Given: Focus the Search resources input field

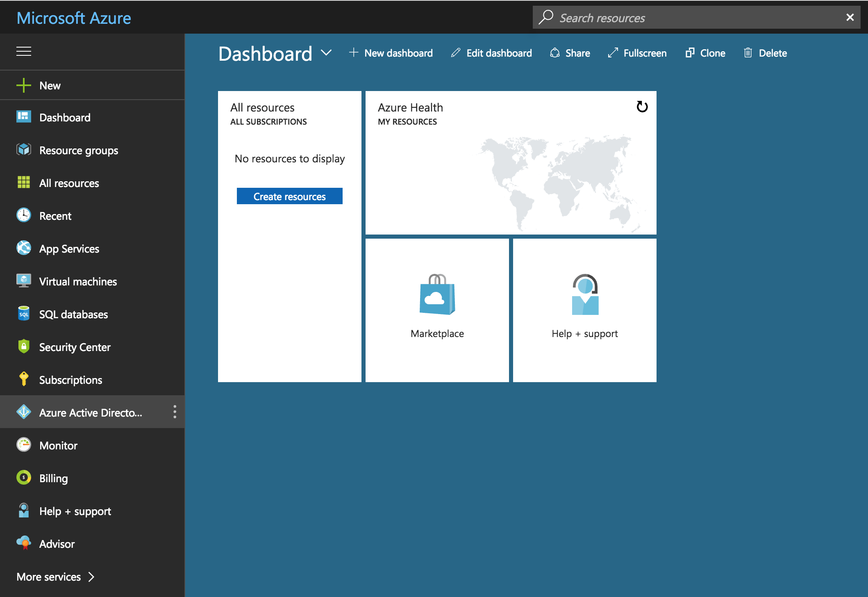Looking at the screenshot, I should [697, 17].
